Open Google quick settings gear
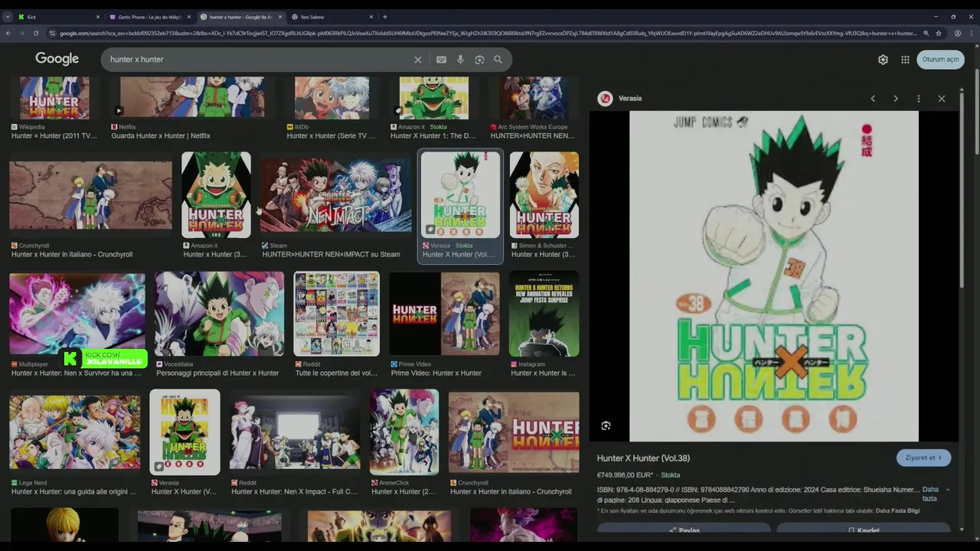980x551 pixels. (x=883, y=60)
